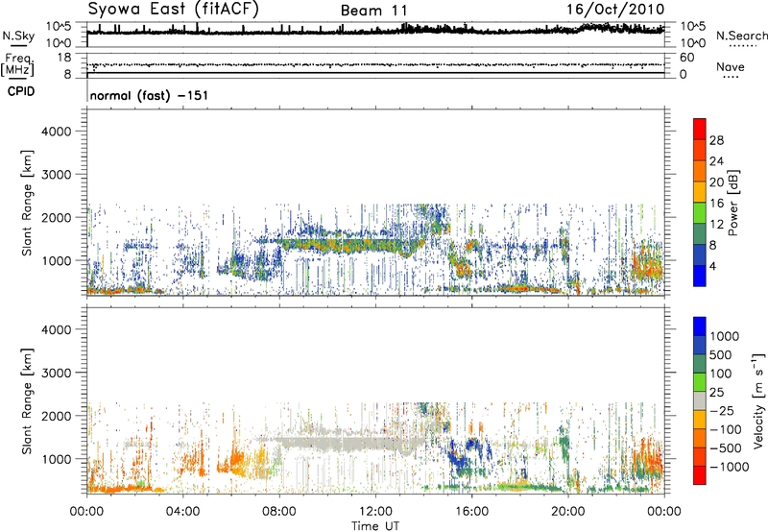Click the Power color bar segment between 4 and 8
The width and height of the screenshot is (768, 532).
click(x=700, y=255)
